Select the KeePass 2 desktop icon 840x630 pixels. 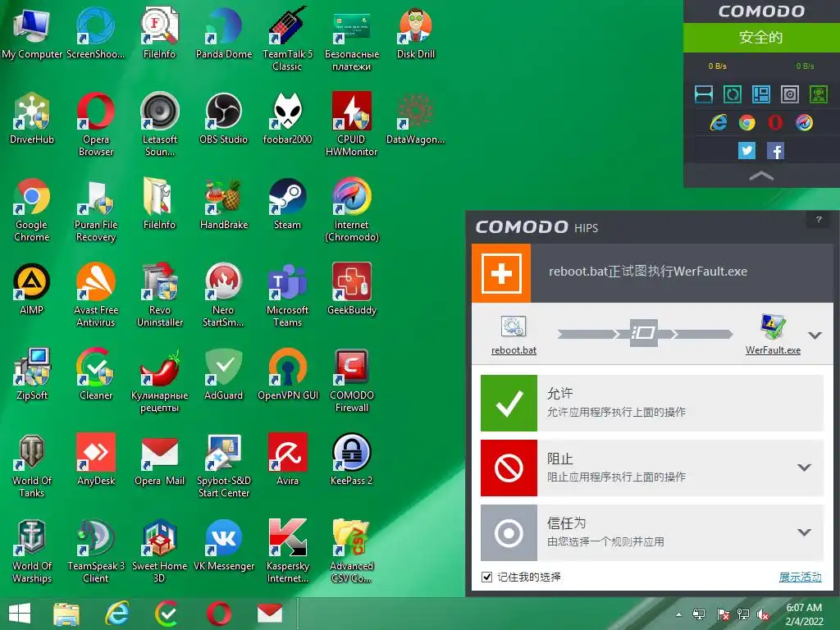point(351,459)
